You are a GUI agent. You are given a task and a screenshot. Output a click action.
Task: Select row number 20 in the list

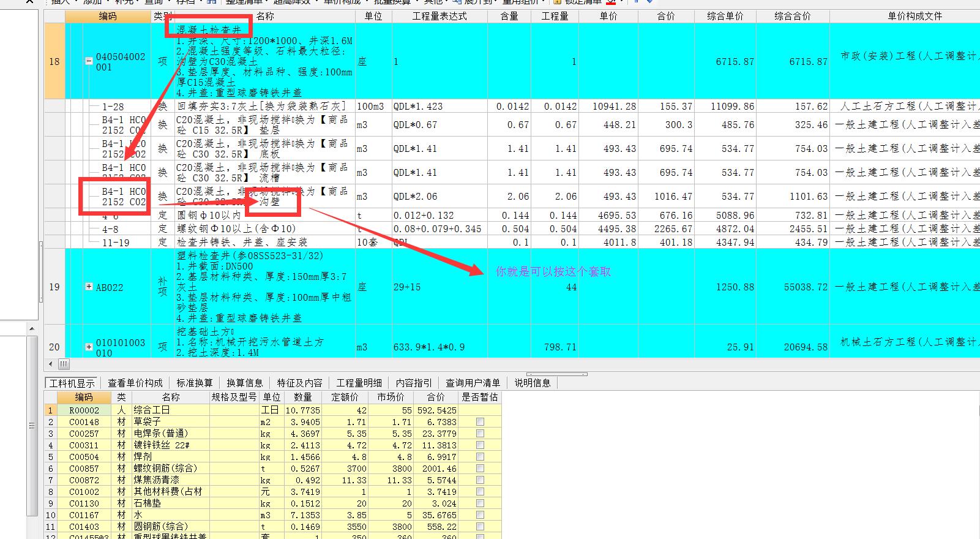[54, 347]
